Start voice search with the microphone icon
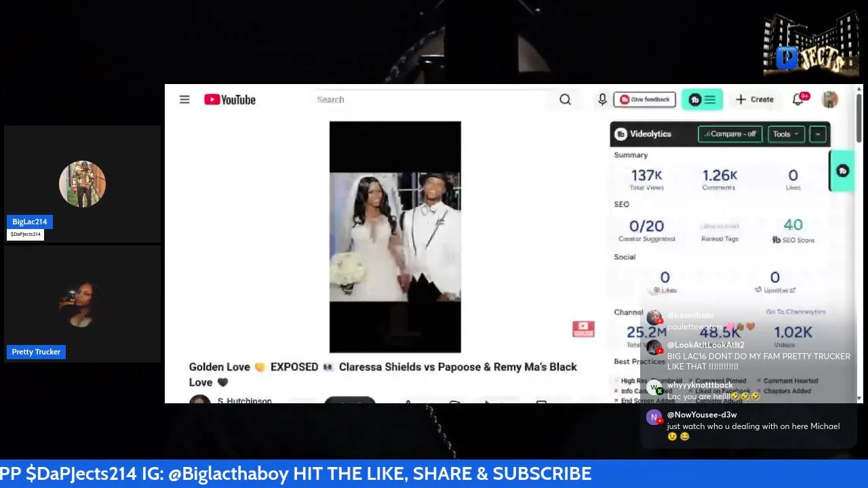 (x=602, y=100)
